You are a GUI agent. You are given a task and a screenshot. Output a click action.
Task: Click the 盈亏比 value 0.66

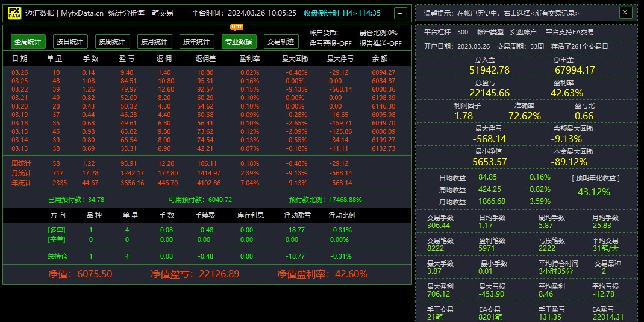click(584, 116)
